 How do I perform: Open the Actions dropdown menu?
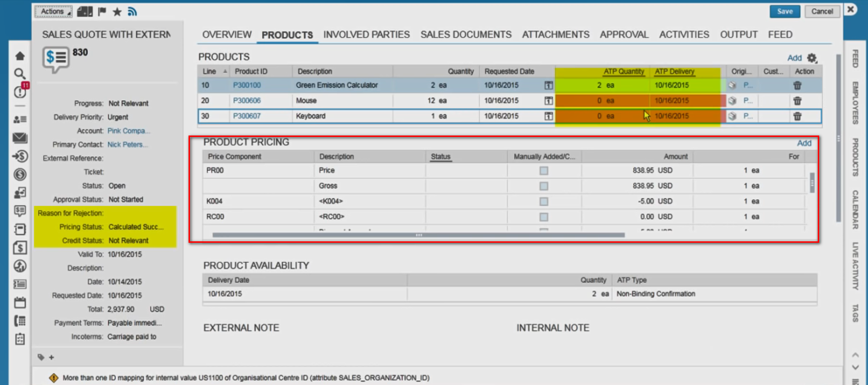click(53, 11)
